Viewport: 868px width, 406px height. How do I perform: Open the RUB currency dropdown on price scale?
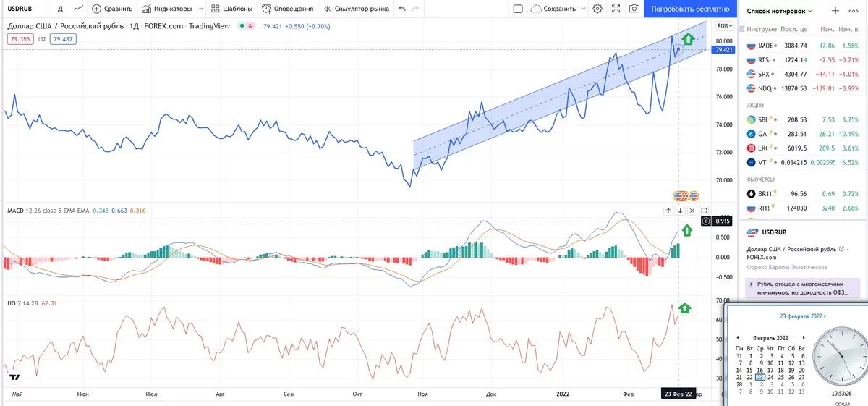724,25
